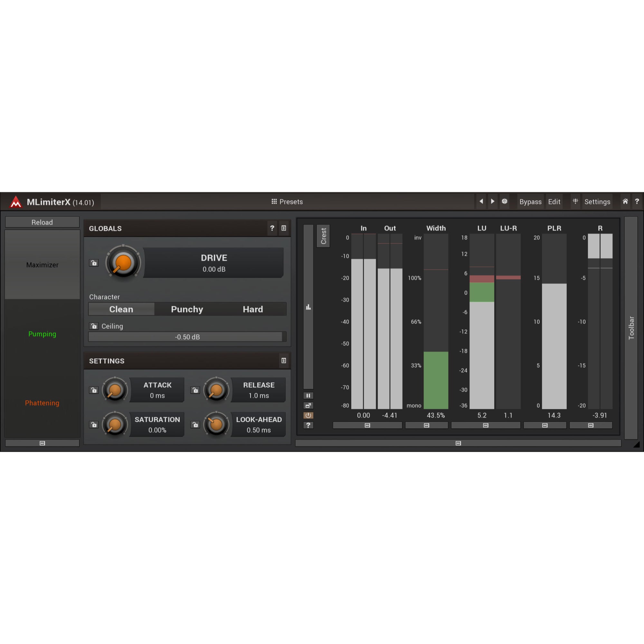The width and height of the screenshot is (644, 644).
Task: Click the Ceiling -0.50 dB slider
Action: pos(187,337)
